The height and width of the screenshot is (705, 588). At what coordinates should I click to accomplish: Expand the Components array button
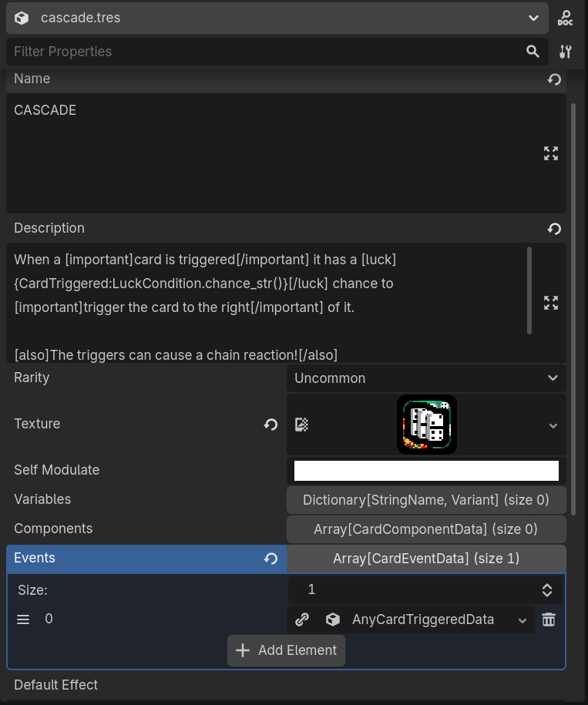425,529
